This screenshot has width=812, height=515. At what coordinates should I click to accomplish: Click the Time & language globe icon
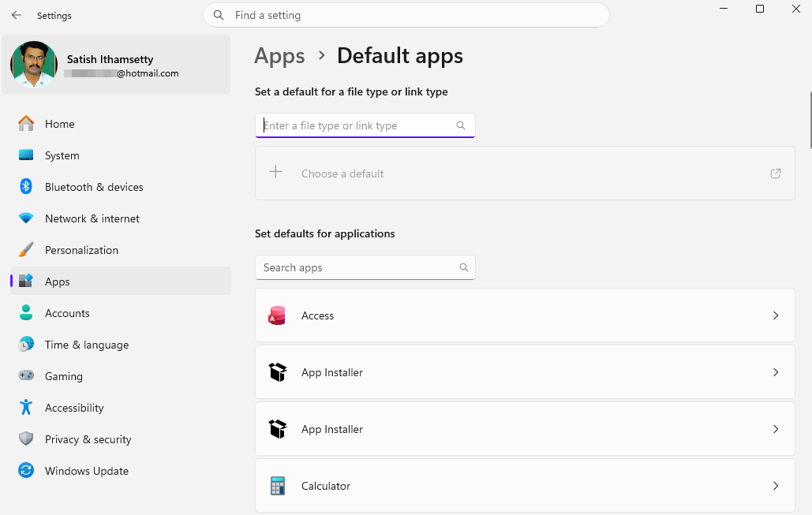coord(26,344)
